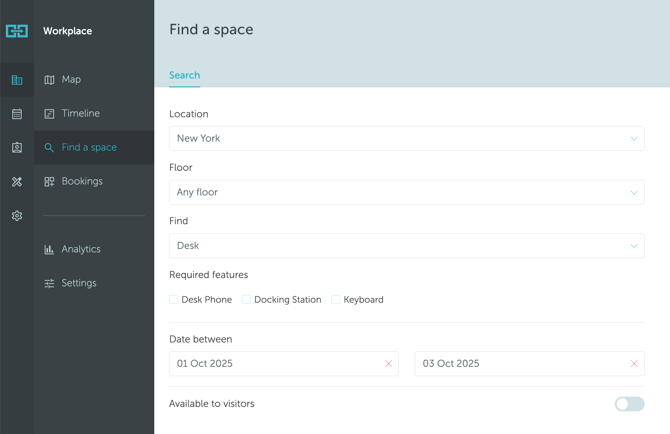This screenshot has height=434, width=670.
Task: Open the tools icon in left rail
Action: (x=17, y=182)
